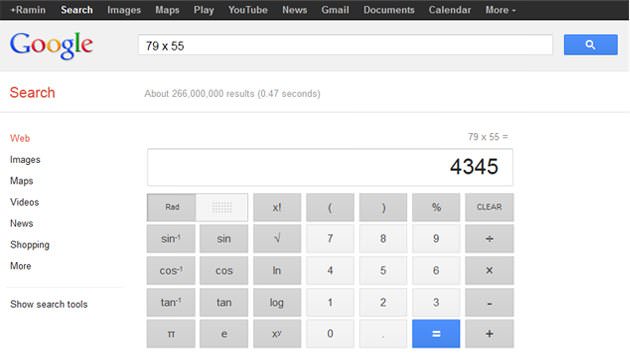Click the close parenthesis key

click(x=383, y=207)
